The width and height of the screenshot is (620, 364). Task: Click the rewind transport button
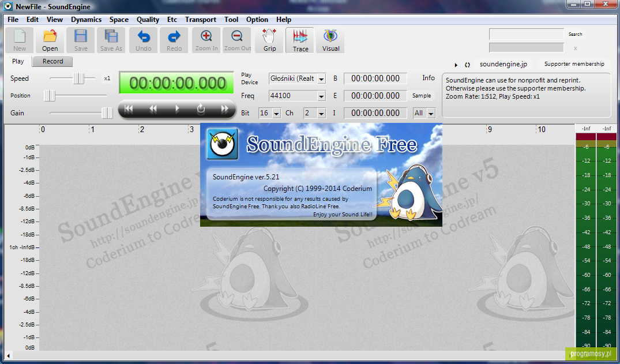pos(153,109)
